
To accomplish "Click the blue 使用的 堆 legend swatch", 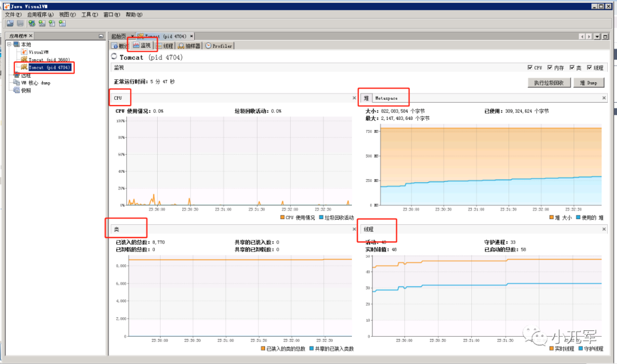I will [578, 217].
